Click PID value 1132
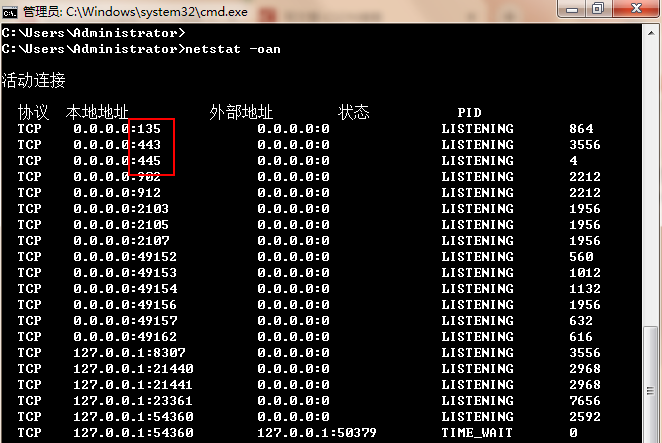The image size is (662, 443). (x=585, y=289)
